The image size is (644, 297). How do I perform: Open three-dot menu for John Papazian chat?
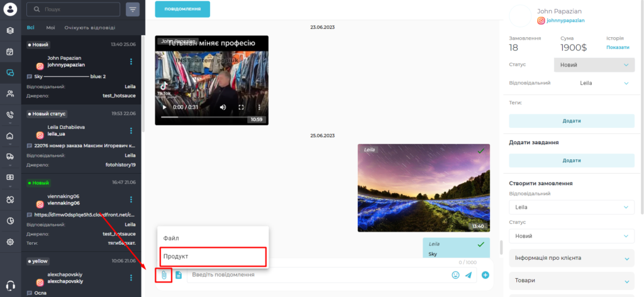[x=131, y=62]
